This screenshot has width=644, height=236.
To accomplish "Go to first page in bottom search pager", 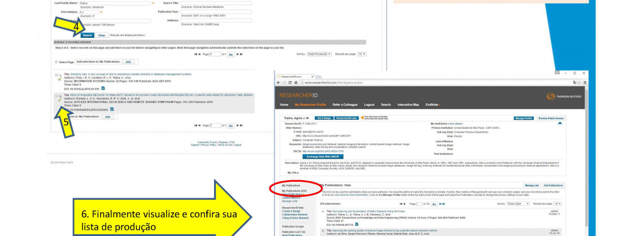I will [195, 125].
